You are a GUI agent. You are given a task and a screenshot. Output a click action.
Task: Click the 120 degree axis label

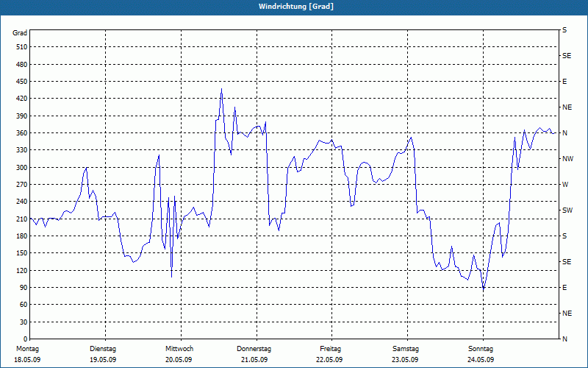[x=22, y=270]
